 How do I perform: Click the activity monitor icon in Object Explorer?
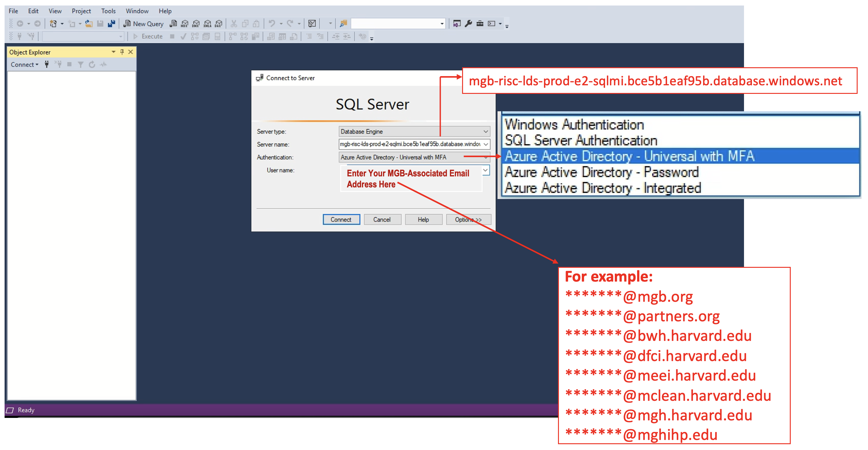(x=104, y=65)
